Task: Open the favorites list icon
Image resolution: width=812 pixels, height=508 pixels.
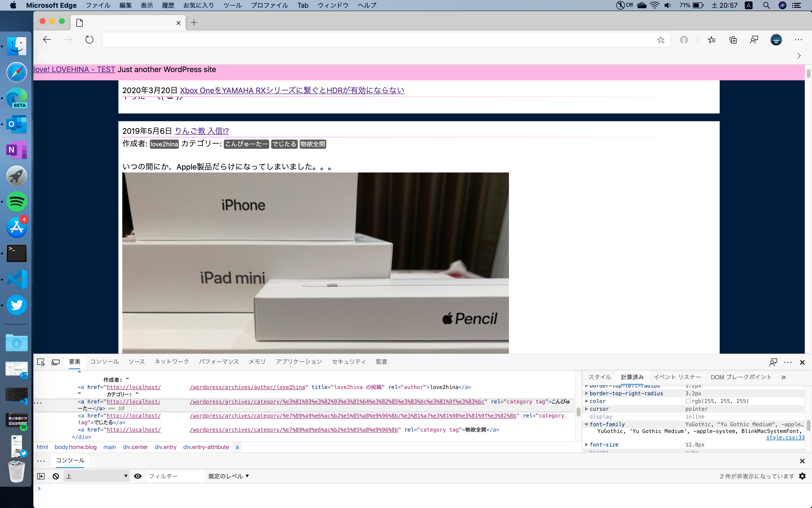Action: [712, 40]
